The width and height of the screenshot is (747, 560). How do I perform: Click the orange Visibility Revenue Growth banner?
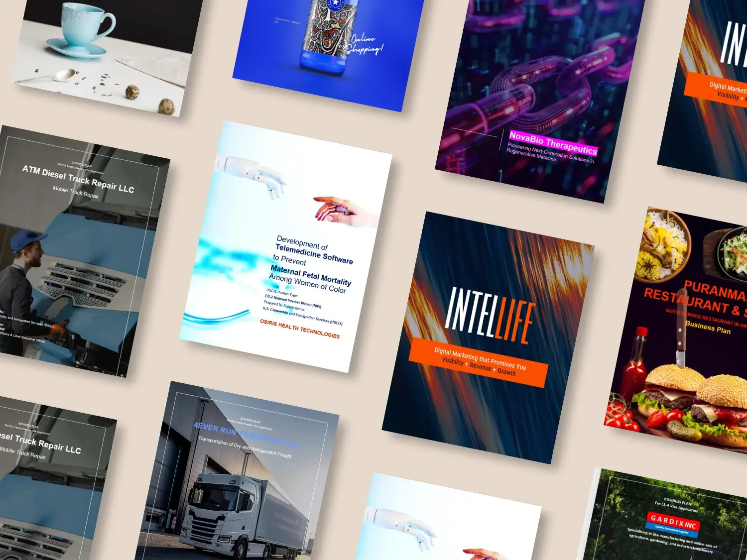coord(481,361)
